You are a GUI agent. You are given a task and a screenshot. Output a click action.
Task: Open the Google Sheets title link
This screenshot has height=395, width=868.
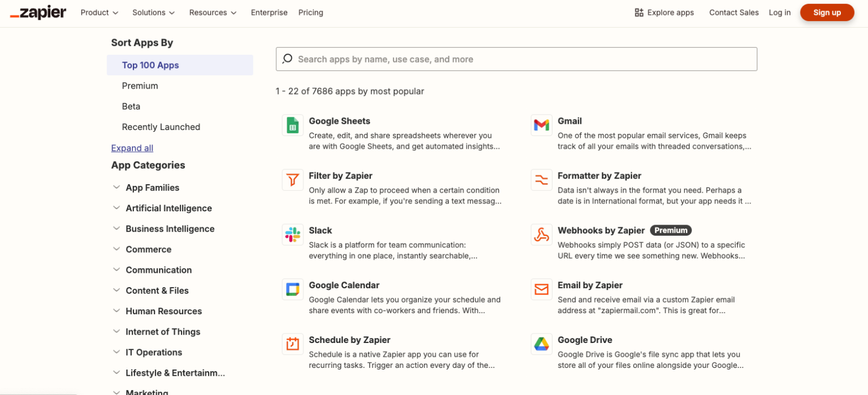pos(339,121)
